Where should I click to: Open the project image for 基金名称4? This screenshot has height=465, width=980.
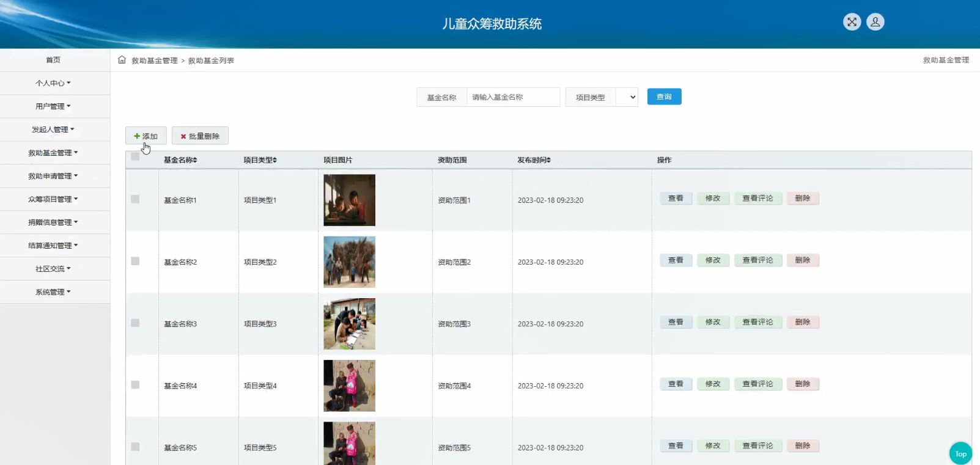(349, 386)
